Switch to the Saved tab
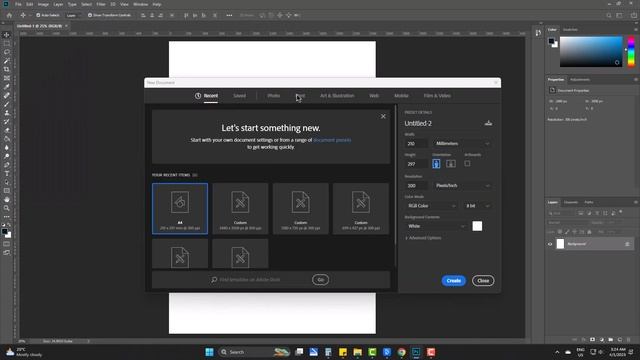Viewport: 640px width, 360px height. [x=240, y=96]
